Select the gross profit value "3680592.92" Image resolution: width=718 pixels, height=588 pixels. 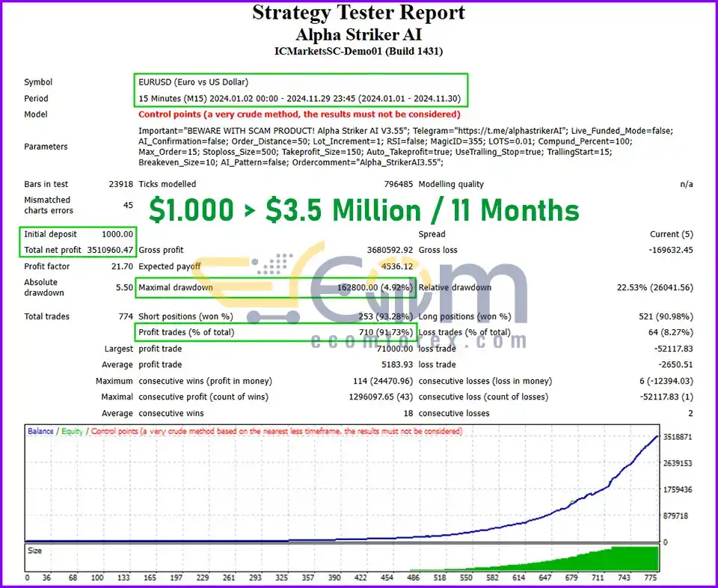click(x=390, y=250)
